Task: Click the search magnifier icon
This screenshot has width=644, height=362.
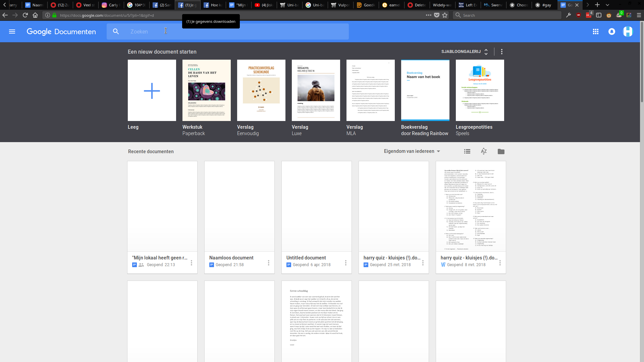Action: 116,32
